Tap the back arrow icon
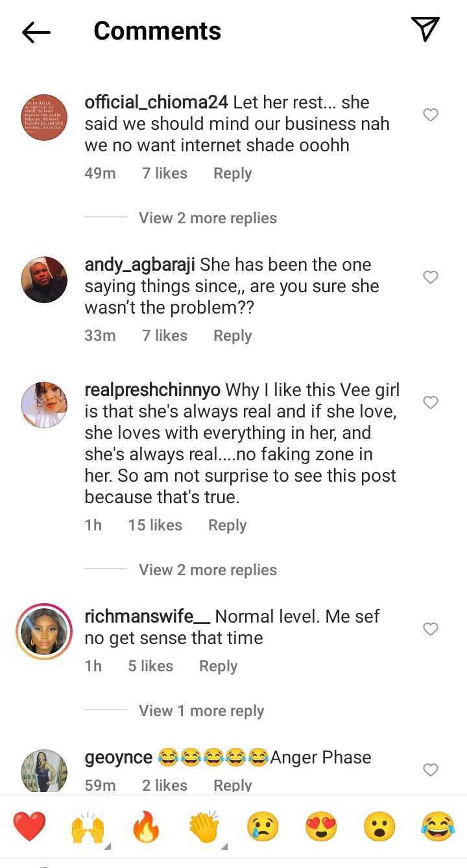Screen dimensions: 467x868 click(36, 32)
